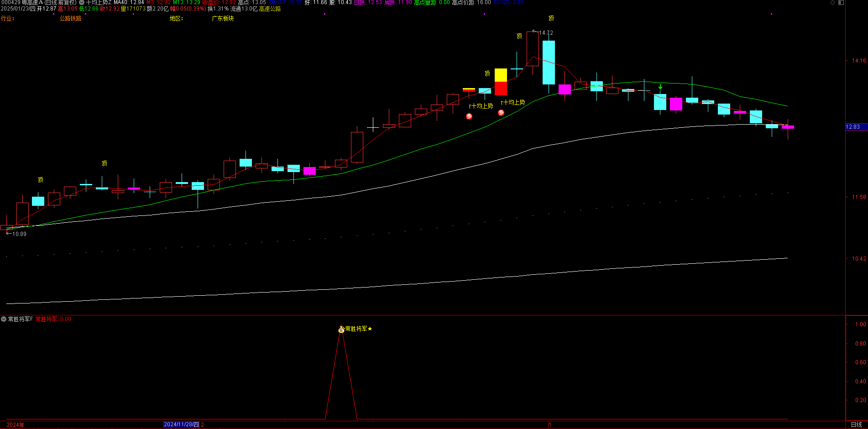Click the 顶 marker next to the 14.72 candle
Viewport: 868px width, 429px height.
[x=519, y=36]
